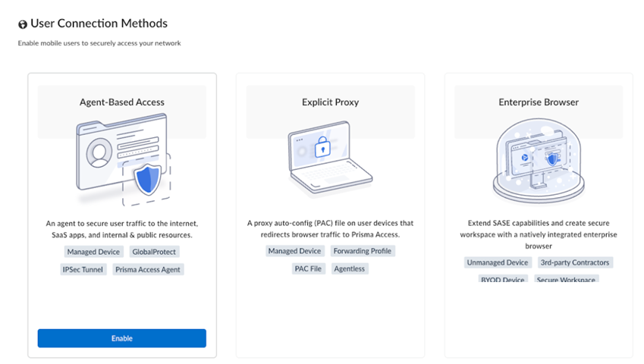Click the PAC File tag

[307, 268]
